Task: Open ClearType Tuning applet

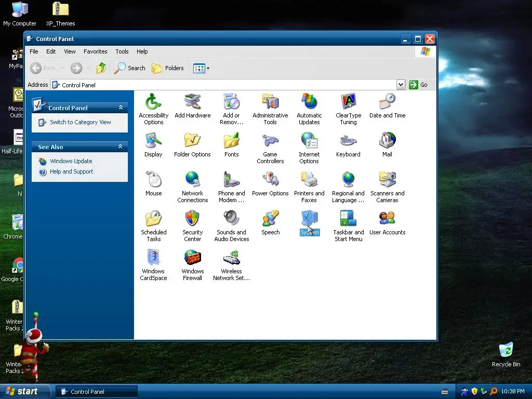Action: pos(348,102)
